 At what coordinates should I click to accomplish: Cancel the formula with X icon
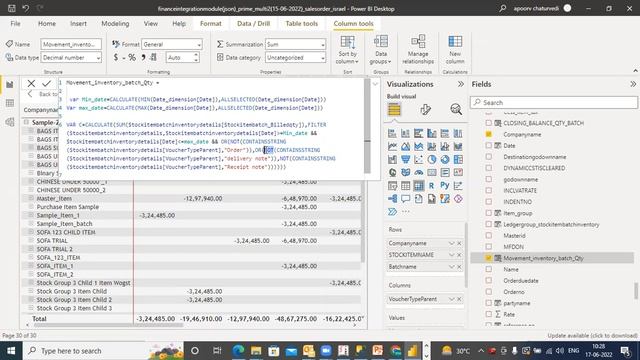31,83
